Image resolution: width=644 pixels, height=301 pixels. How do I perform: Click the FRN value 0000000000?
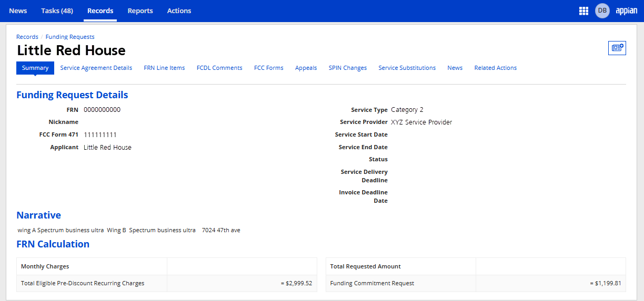click(x=102, y=110)
